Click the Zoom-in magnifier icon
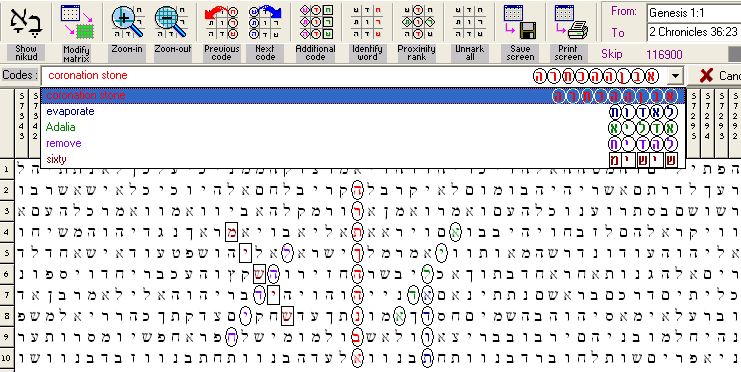This screenshot has width=741, height=372. click(128, 22)
